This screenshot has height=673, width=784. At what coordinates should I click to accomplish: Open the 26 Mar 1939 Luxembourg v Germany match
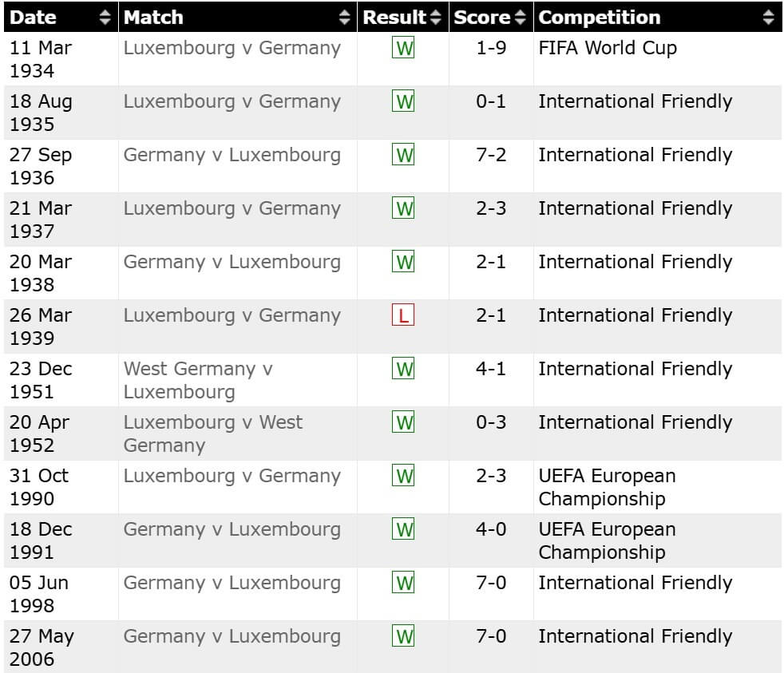232,315
